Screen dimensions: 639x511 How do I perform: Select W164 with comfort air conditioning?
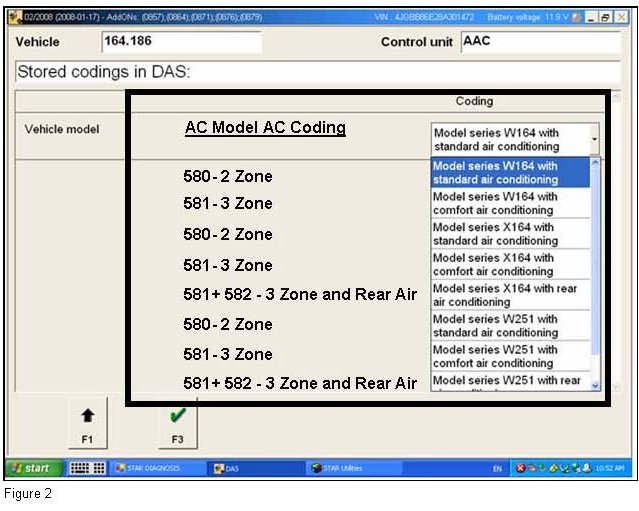(x=511, y=204)
